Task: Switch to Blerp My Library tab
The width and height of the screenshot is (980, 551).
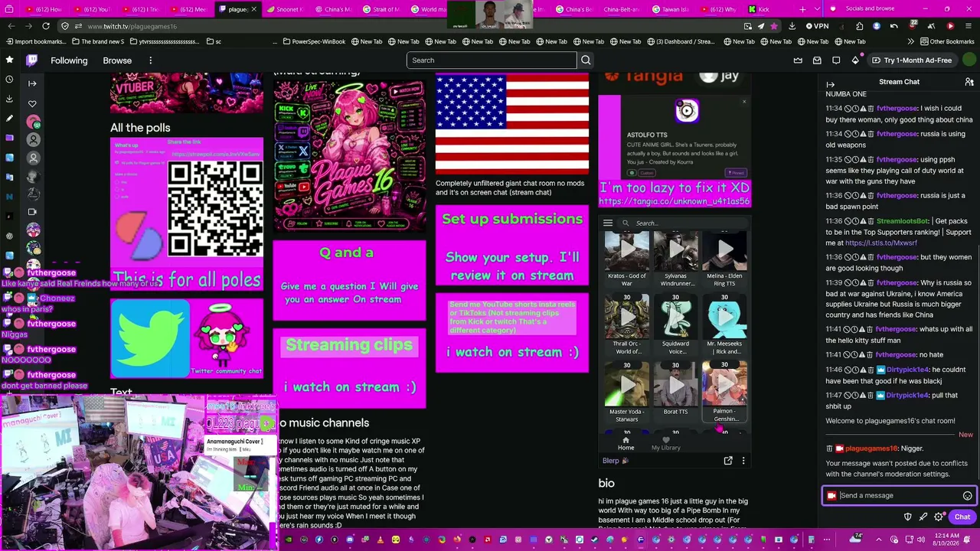Action: (665, 444)
